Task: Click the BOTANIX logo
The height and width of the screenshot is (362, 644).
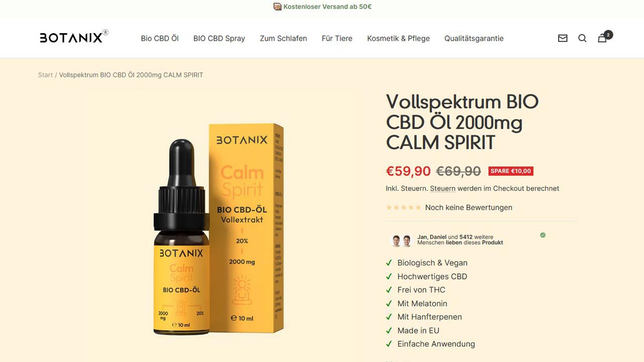Action: click(x=74, y=37)
